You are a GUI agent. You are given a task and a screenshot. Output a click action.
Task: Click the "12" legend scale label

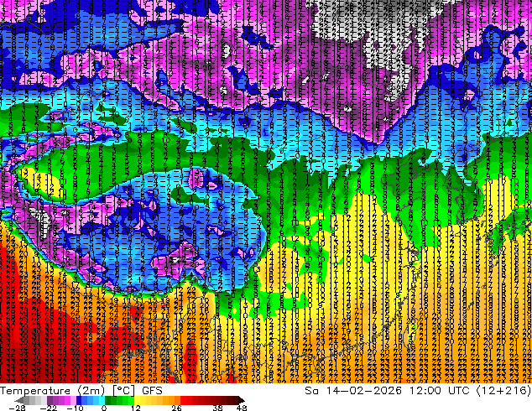click(136, 408)
